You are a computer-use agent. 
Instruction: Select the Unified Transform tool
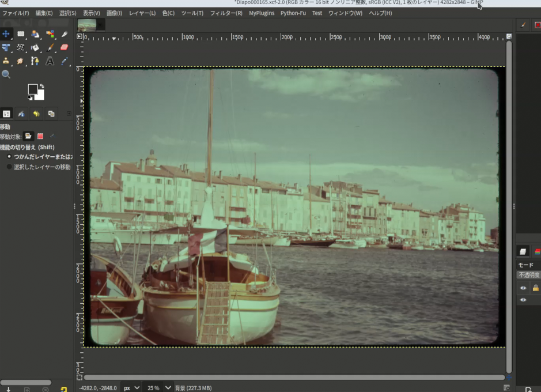tap(6, 48)
